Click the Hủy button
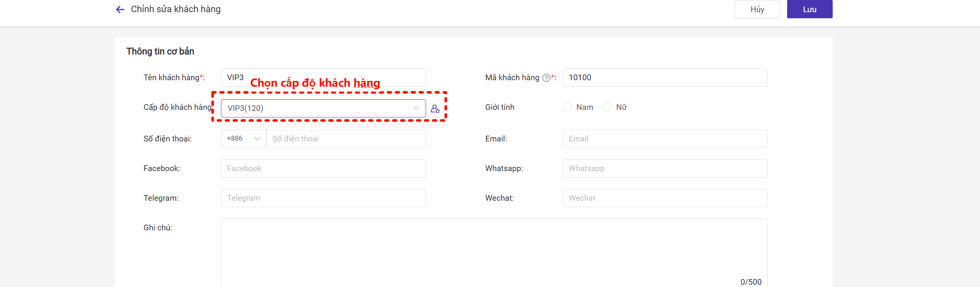980x287 pixels. 757,10
